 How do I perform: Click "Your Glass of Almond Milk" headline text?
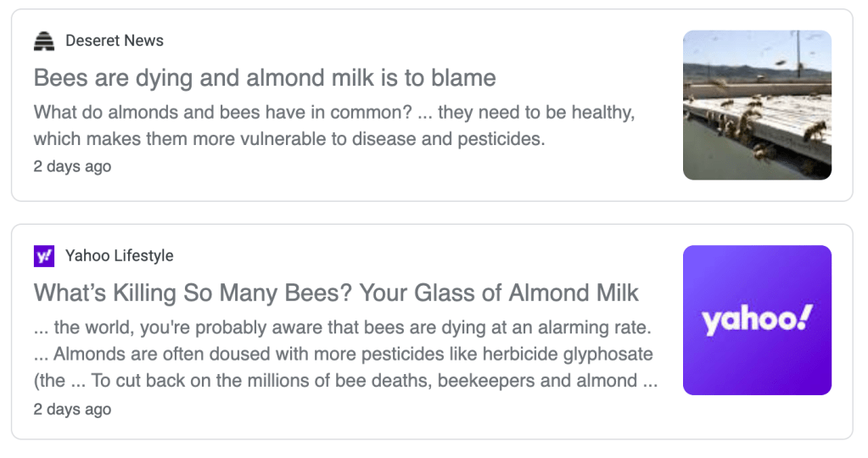499,293
